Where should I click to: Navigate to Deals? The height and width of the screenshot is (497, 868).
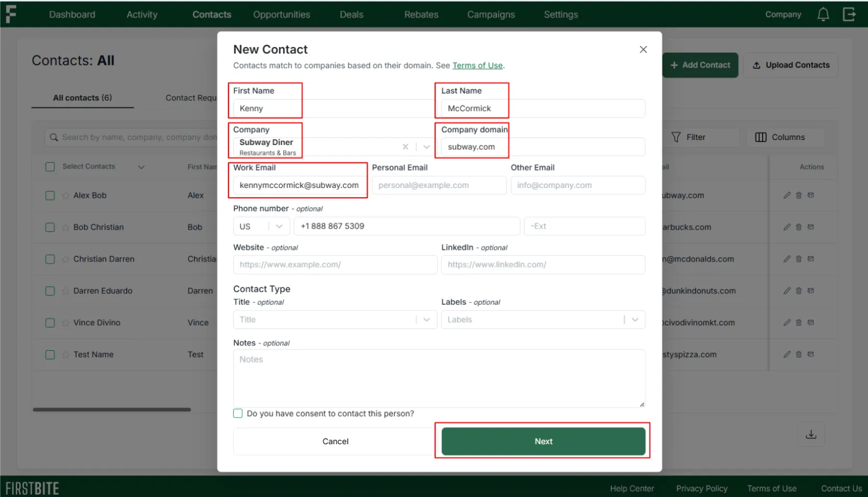352,15
